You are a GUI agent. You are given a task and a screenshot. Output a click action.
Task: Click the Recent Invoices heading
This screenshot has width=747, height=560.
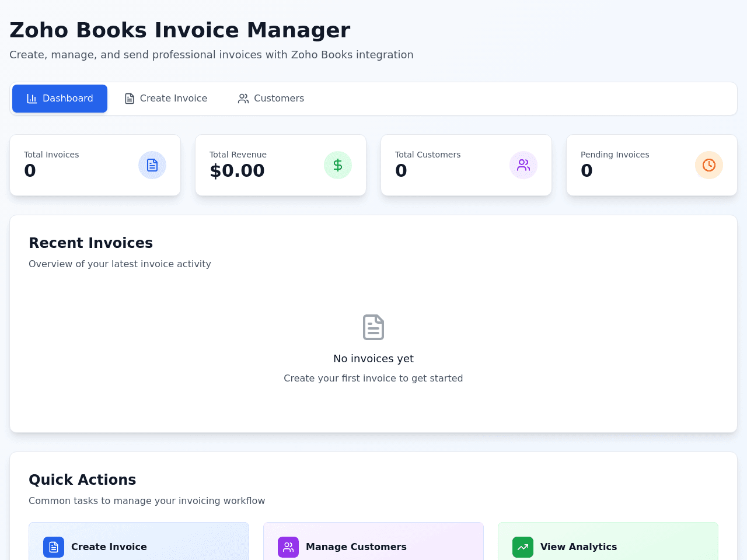[90, 243]
